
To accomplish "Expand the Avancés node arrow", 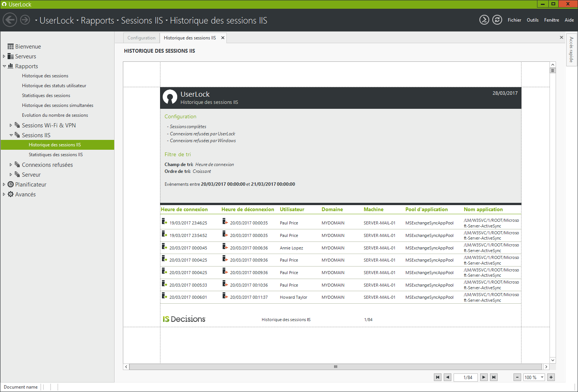I will 4,194.
